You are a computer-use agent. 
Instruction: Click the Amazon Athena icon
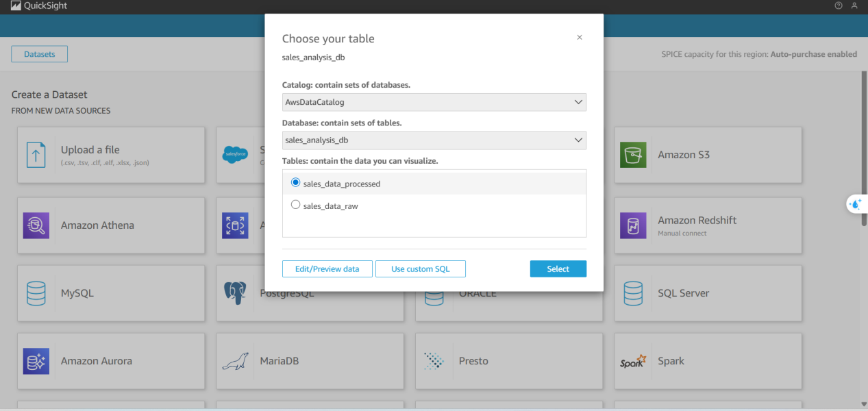36,225
